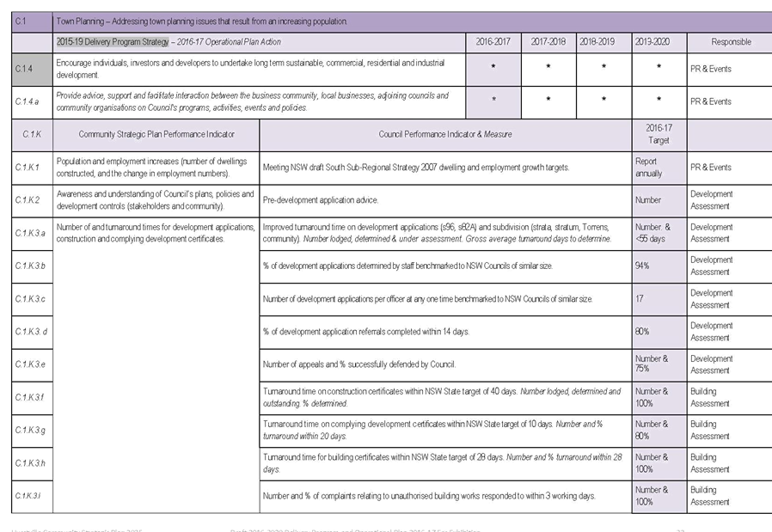Select the Pre-development application advice cell

click(x=445, y=199)
